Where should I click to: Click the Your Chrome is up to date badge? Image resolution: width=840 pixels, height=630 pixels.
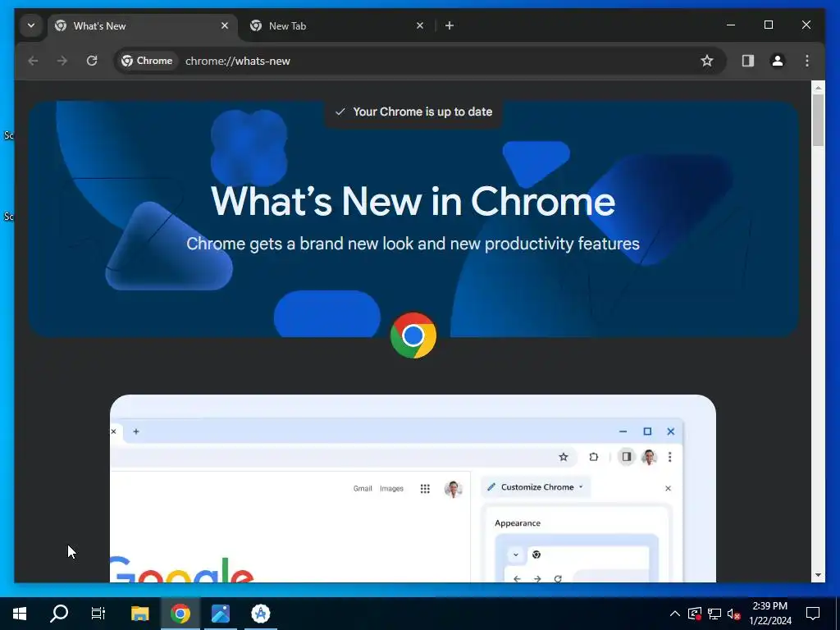413,112
